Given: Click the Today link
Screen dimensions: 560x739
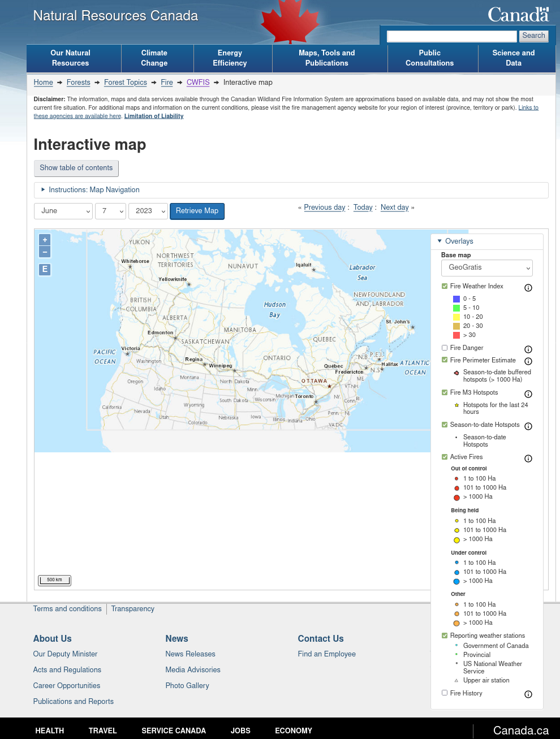Looking at the screenshot, I should [363, 208].
